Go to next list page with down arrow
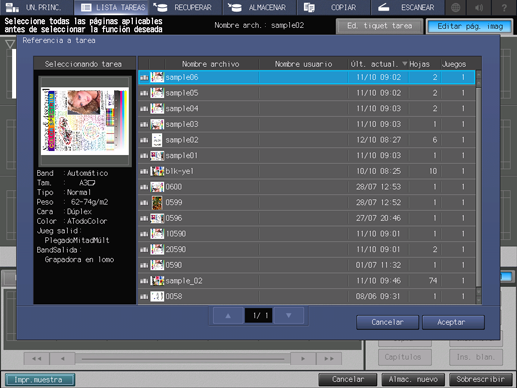This screenshot has width=517, height=388. [x=289, y=315]
